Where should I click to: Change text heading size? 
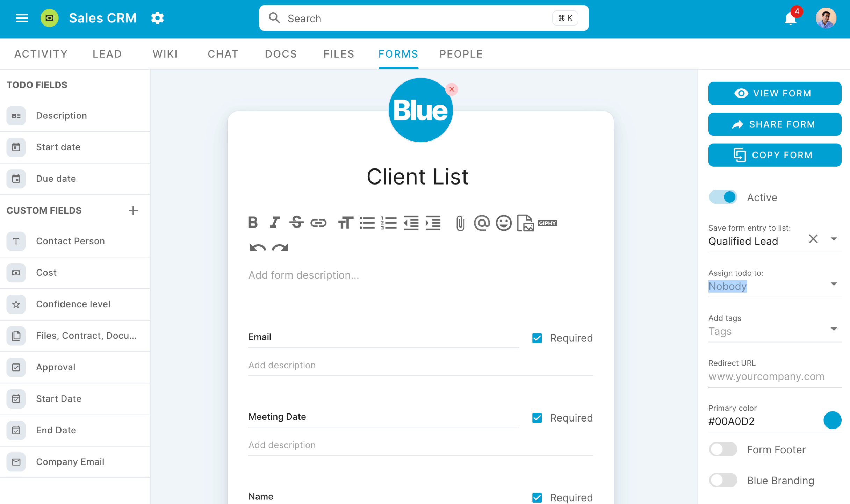[x=345, y=223]
